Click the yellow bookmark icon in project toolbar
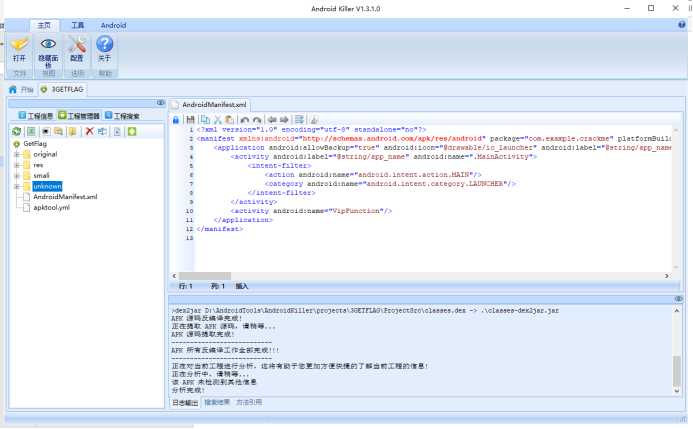 (72, 131)
